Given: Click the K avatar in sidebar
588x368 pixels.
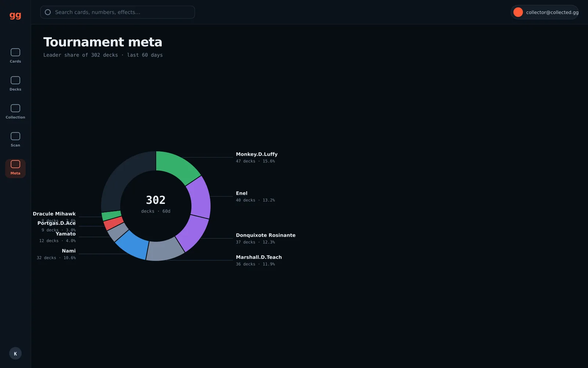Looking at the screenshot, I should (15, 354).
